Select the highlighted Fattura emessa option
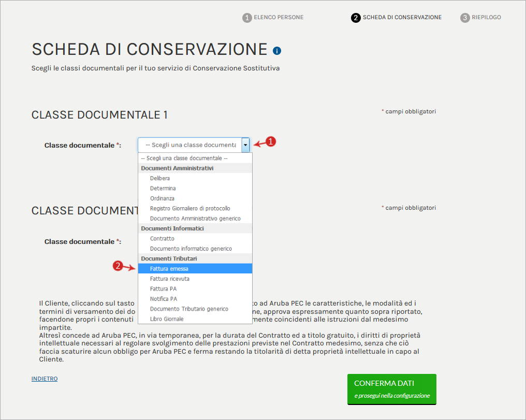The height and width of the screenshot is (420, 526). 195,269
